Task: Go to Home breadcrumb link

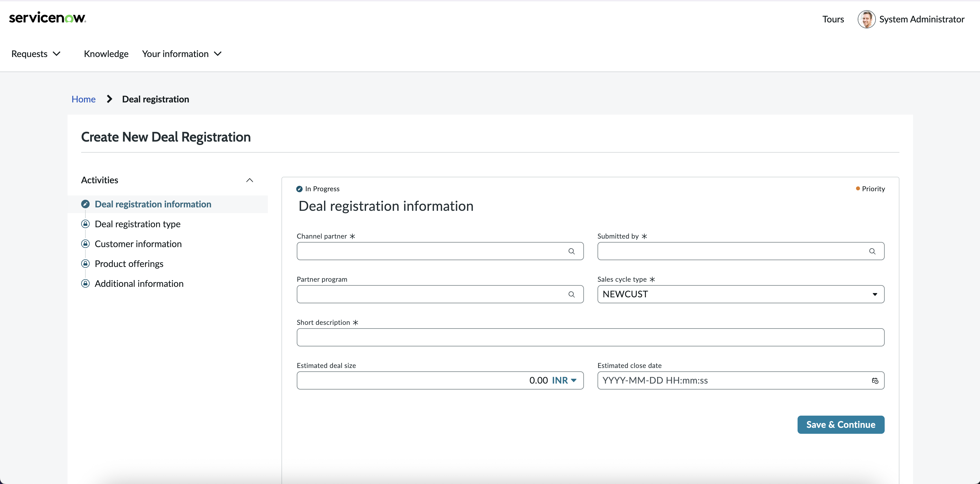Action: coord(83,99)
